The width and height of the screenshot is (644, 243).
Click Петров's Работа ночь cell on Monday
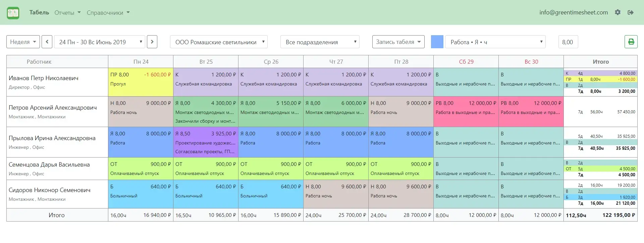pyautogui.click(x=141, y=112)
